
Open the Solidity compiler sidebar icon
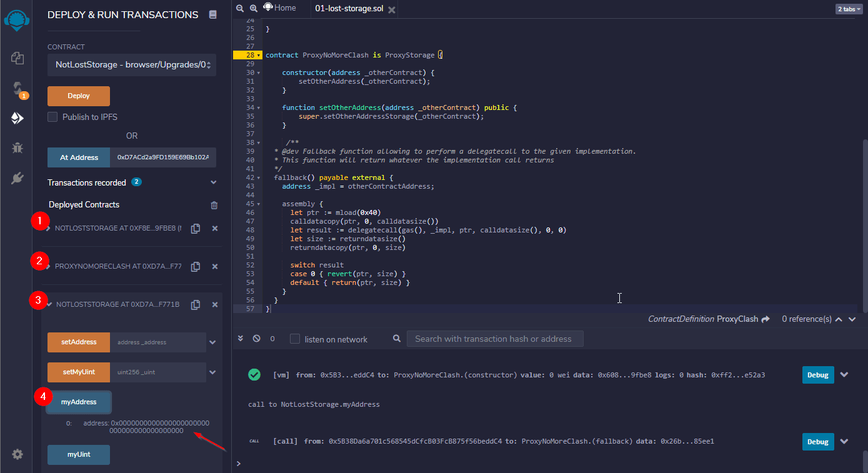coord(17,88)
